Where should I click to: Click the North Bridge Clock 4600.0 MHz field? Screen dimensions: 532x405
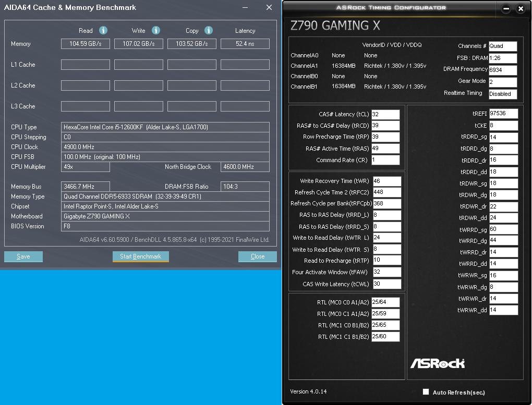(x=245, y=167)
